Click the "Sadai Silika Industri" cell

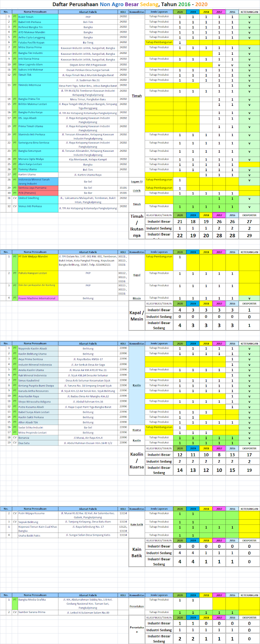pos(38,427)
